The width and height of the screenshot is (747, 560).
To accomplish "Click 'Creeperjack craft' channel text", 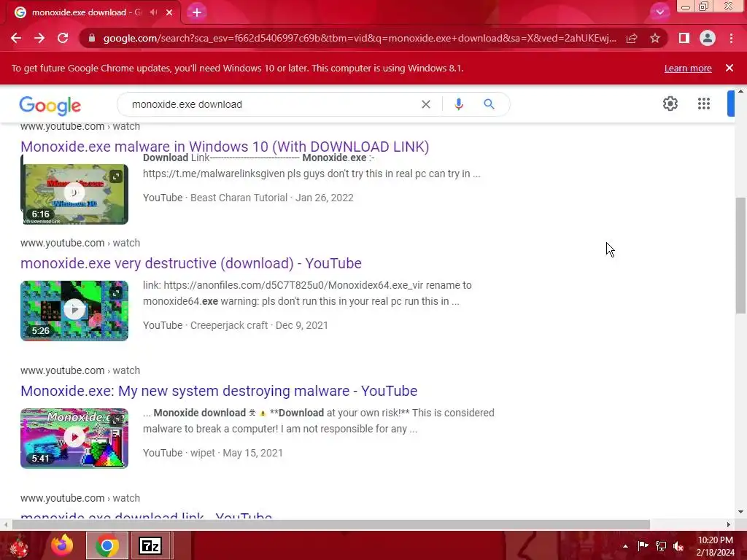I will (x=228, y=325).
